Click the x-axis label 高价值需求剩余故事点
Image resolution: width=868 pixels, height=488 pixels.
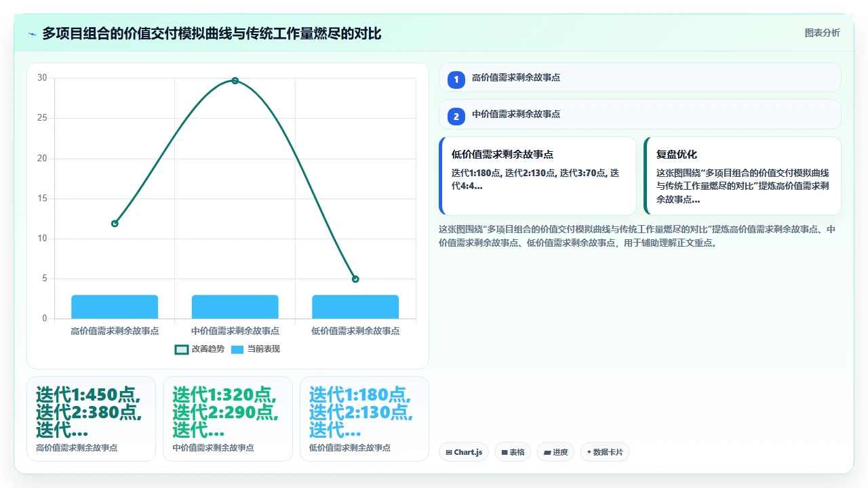[x=115, y=331]
